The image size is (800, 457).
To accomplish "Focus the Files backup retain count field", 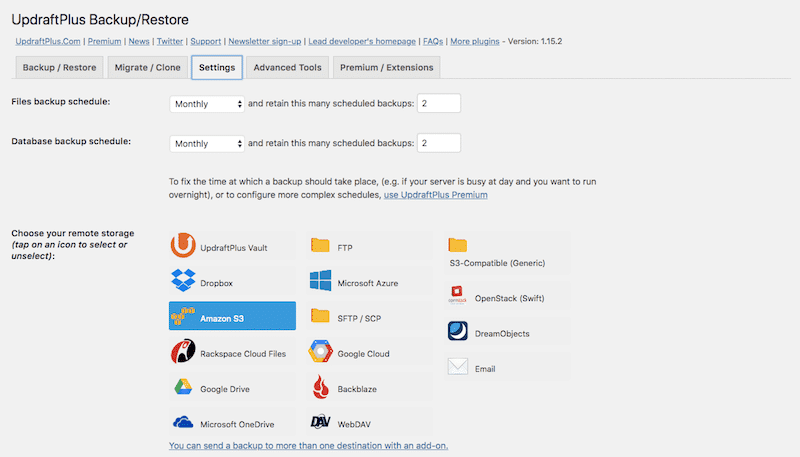I will (439, 103).
